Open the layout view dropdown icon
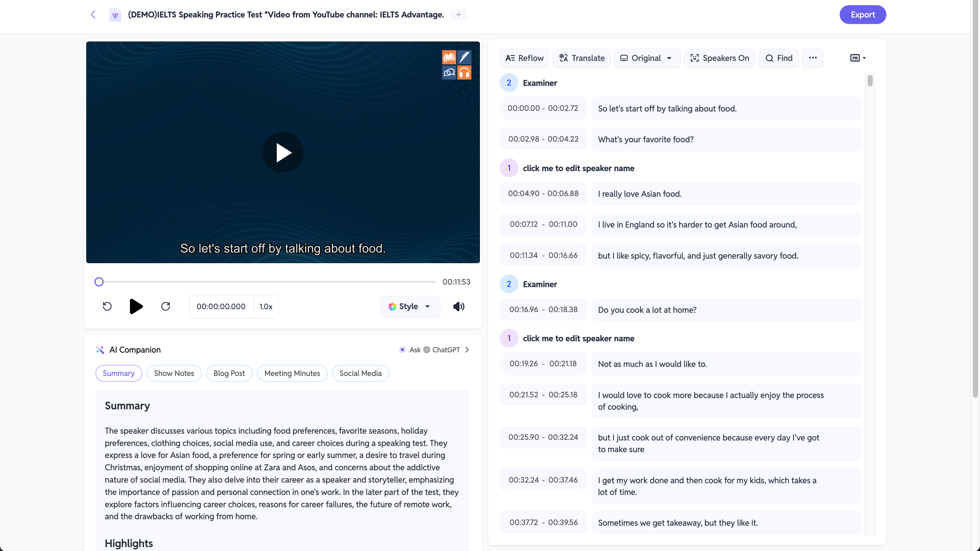Image resolution: width=980 pixels, height=551 pixels. pyautogui.click(x=858, y=58)
